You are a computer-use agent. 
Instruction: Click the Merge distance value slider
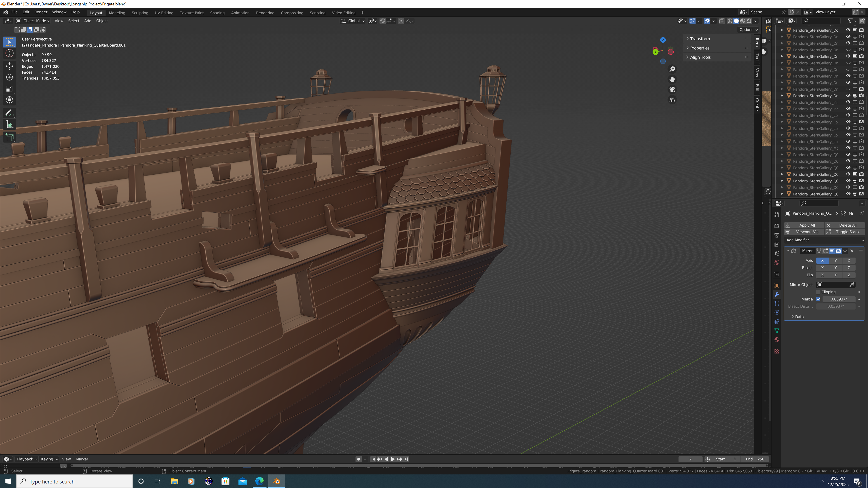(x=839, y=299)
